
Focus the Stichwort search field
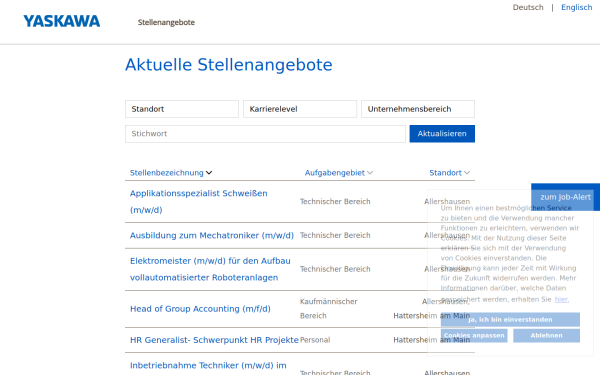coord(265,134)
